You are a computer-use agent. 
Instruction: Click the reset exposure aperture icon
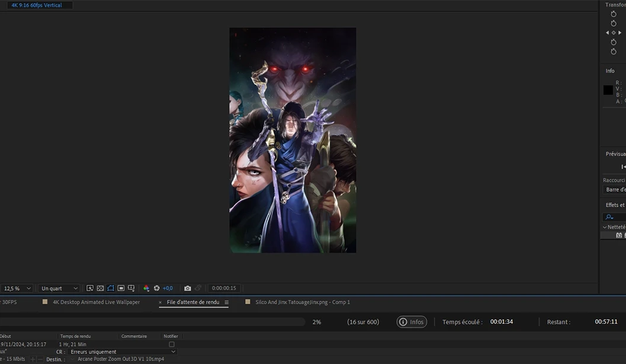[156, 288]
